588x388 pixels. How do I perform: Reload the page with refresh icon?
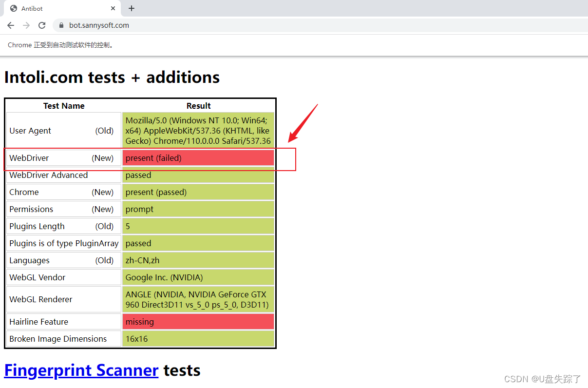[x=42, y=25]
